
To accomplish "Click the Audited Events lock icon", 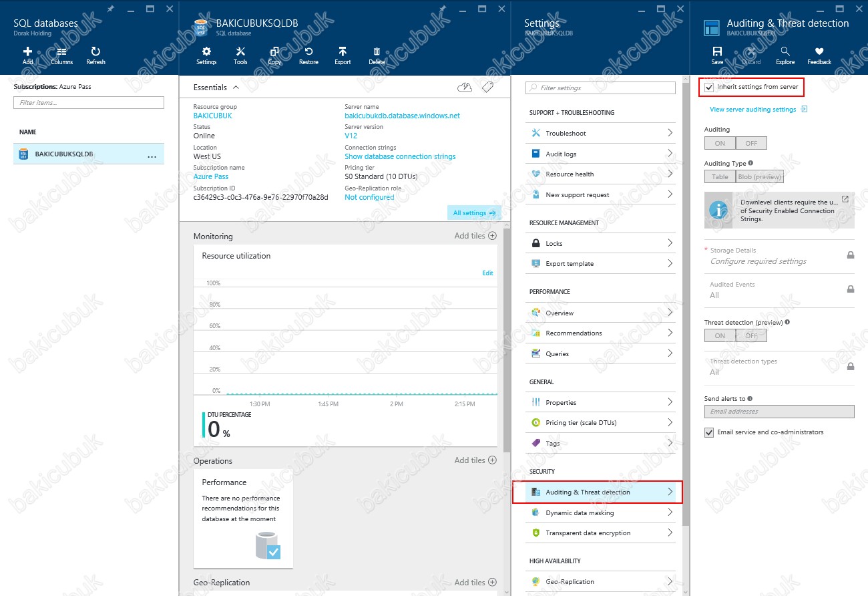I will (x=851, y=289).
